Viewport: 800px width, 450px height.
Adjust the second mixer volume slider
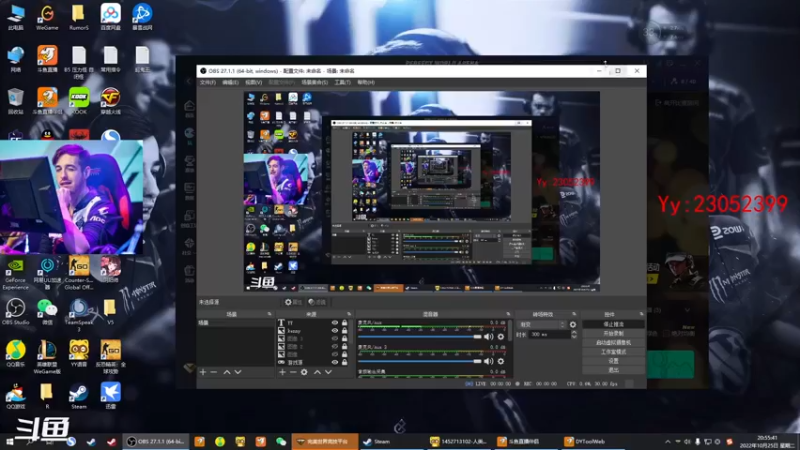(419, 361)
